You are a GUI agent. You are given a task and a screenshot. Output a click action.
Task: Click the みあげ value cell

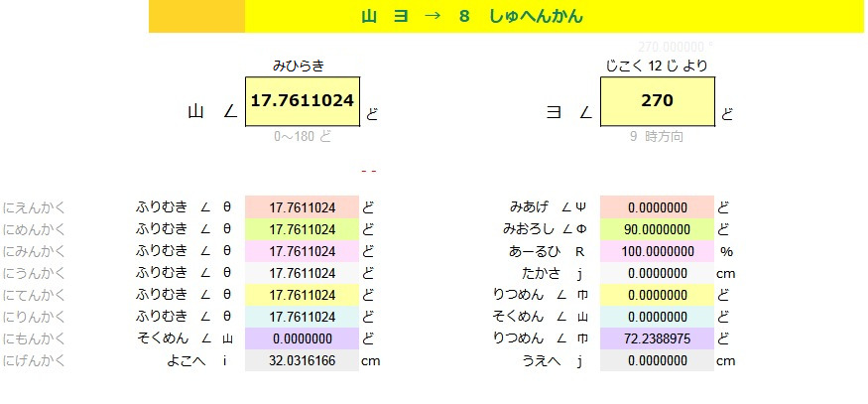pos(657,207)
